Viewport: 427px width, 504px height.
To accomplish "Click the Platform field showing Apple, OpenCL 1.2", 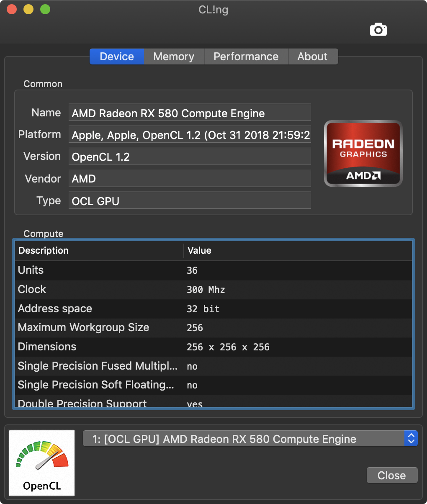I will 190,135.
